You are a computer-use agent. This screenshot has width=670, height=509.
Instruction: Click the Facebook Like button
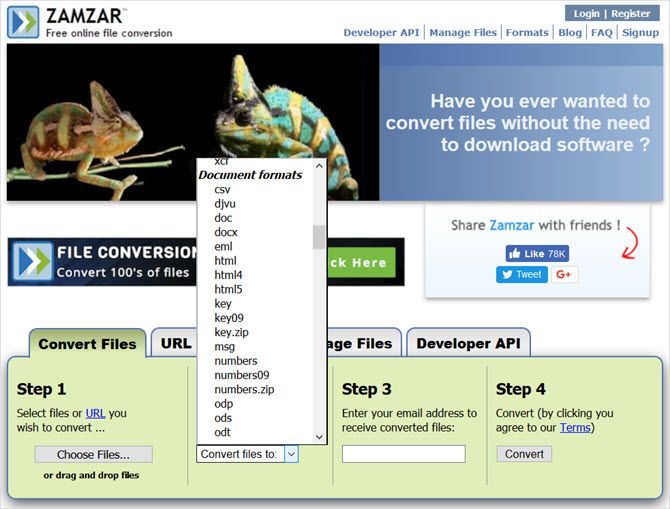pos(537,254)
